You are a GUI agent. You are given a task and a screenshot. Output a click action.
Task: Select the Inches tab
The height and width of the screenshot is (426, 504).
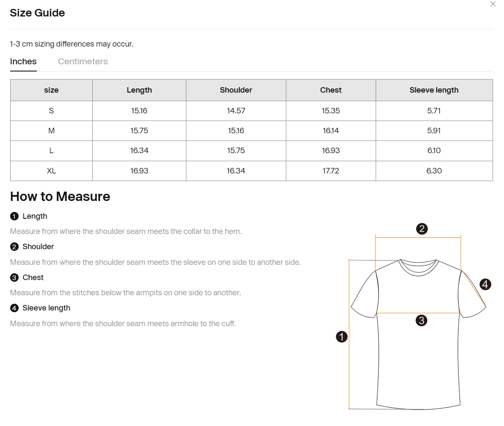pos(23,61)
